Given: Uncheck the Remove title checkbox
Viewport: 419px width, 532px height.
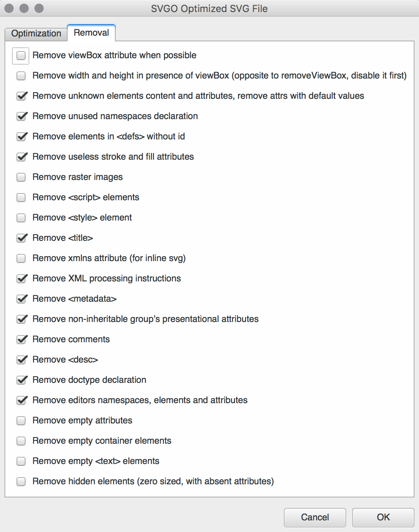Looking at the screenshot, I should tap(21, 238).
